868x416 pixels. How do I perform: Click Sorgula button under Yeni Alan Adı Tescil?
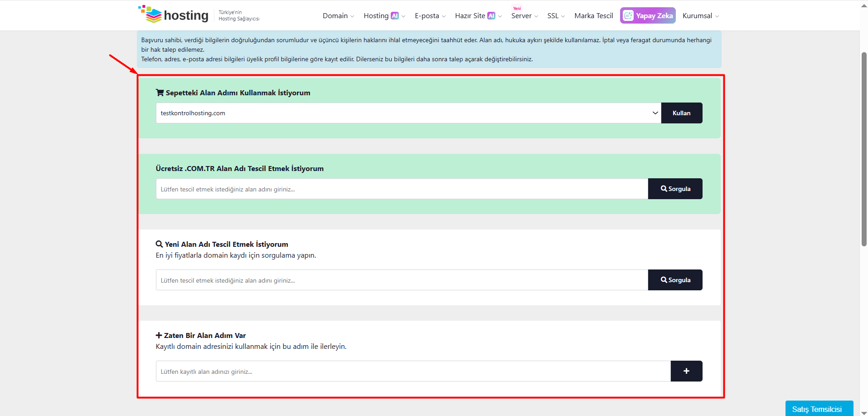click(675, 280)
